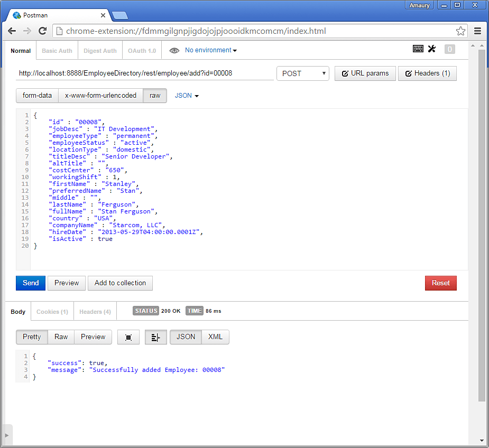Open a new browser tab

[x=120, y=15]
